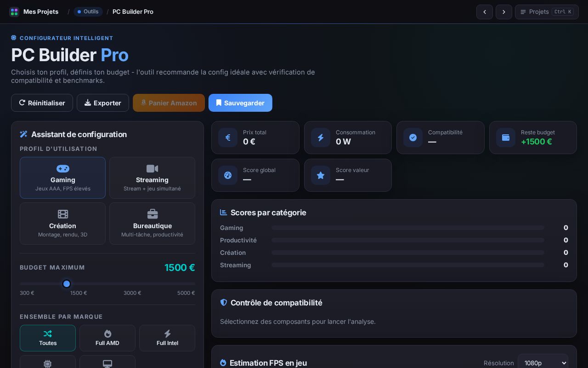The width and height of the screenshot is (588, 368).
Task: Click the 3000 € budget slider tick label
Action: point(132,293)
